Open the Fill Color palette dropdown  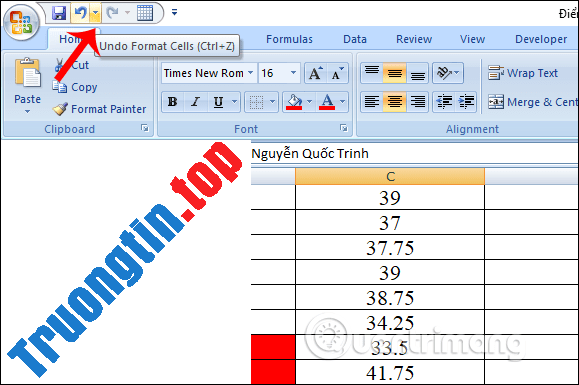[309, 102]
